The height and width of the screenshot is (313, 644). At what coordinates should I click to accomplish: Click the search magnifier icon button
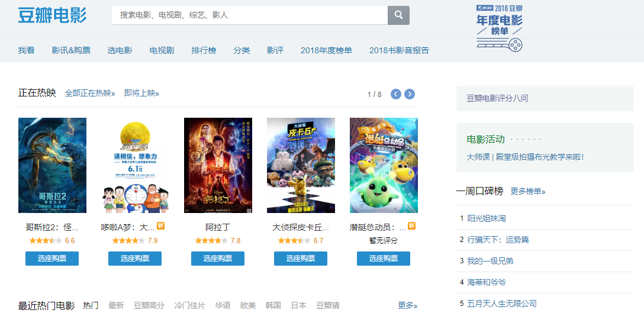click(x=398, y=15)
